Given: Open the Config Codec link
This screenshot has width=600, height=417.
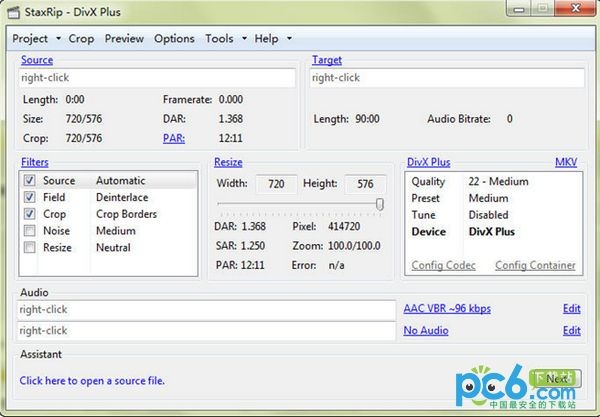Looking at the screenshot, I should 443,265.
